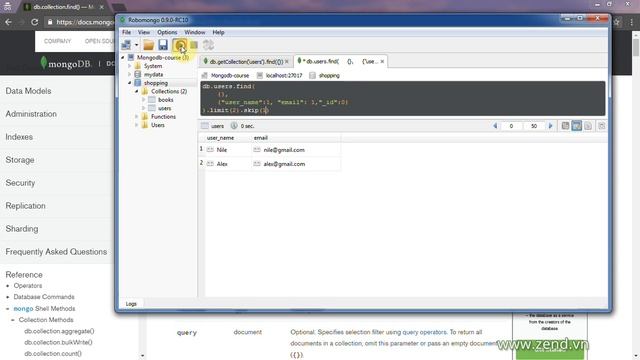Screen dimensions: 640x360
Task: Go to next results page arrow
Action: pos(550,126)
